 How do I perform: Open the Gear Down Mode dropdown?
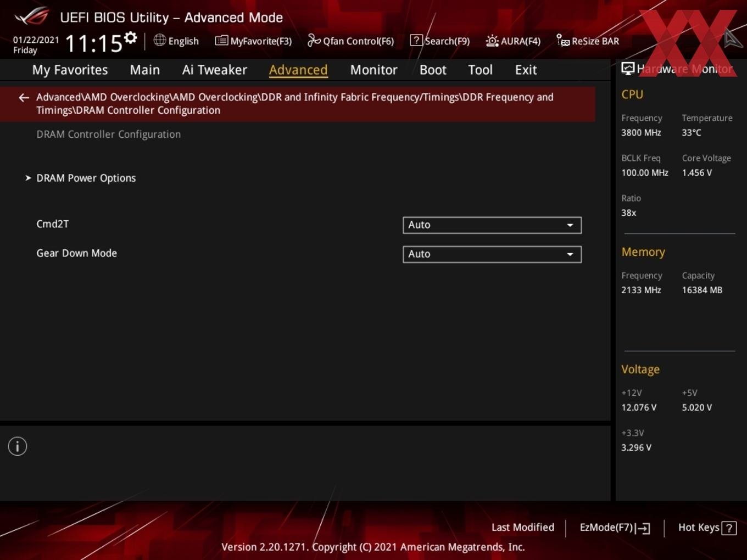pyautogui.click(x=492, y=254)
